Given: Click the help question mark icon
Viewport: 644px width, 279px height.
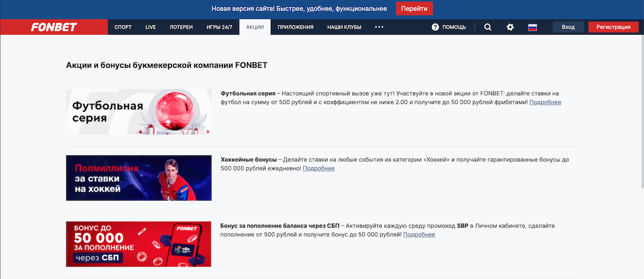Looking at the screenshot, I should 435,27.
